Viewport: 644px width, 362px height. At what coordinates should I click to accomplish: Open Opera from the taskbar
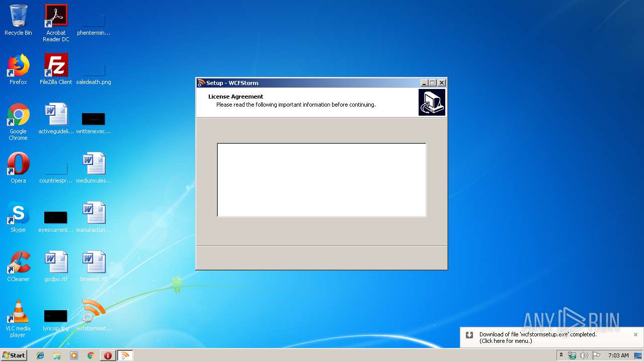(108, 355)
